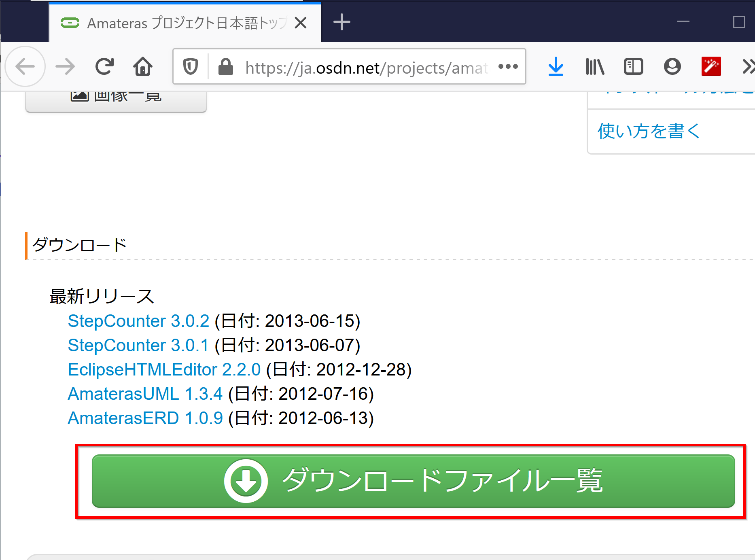Open page actions three-dot menu
Image resolution: width=755 pixels, height=560 pixels.
tap(508, 66)
